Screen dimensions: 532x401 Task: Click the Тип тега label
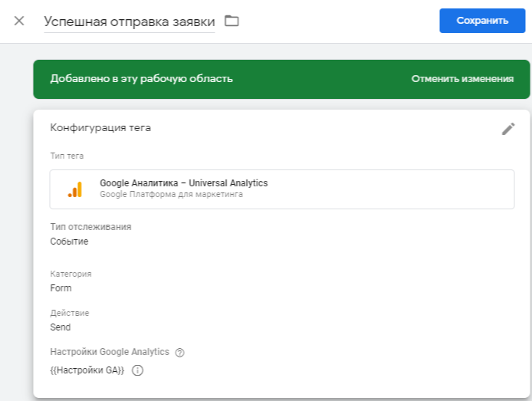[67, 156]
